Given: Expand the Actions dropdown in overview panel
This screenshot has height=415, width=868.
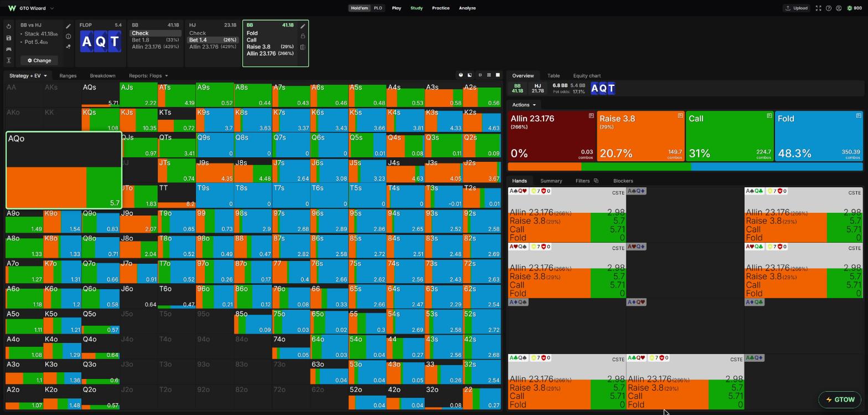Looking at the screenshot, I should tap(524, 105).
